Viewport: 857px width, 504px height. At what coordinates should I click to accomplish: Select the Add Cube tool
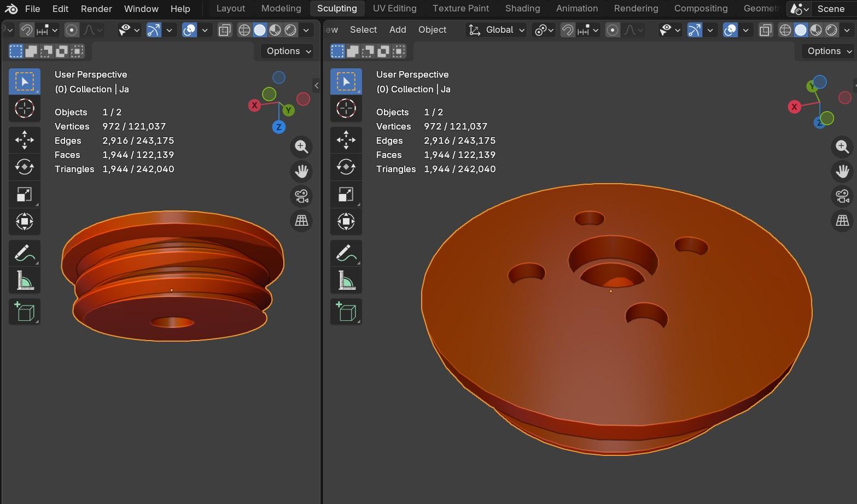point(25,312)
